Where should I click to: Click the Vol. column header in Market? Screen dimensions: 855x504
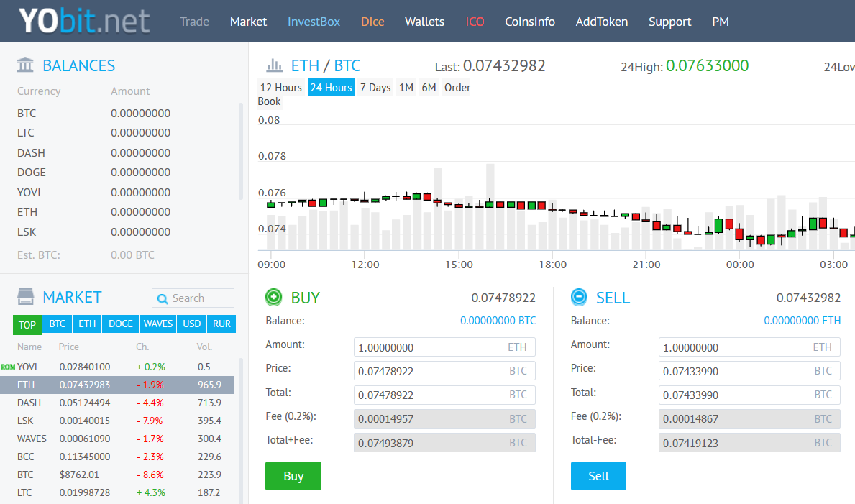(x=204, y=347)
